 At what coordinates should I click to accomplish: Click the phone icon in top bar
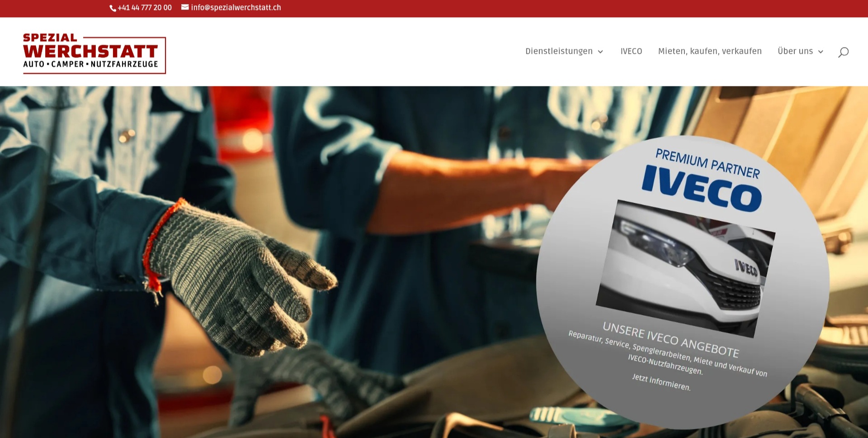click(x=113, y=8)
